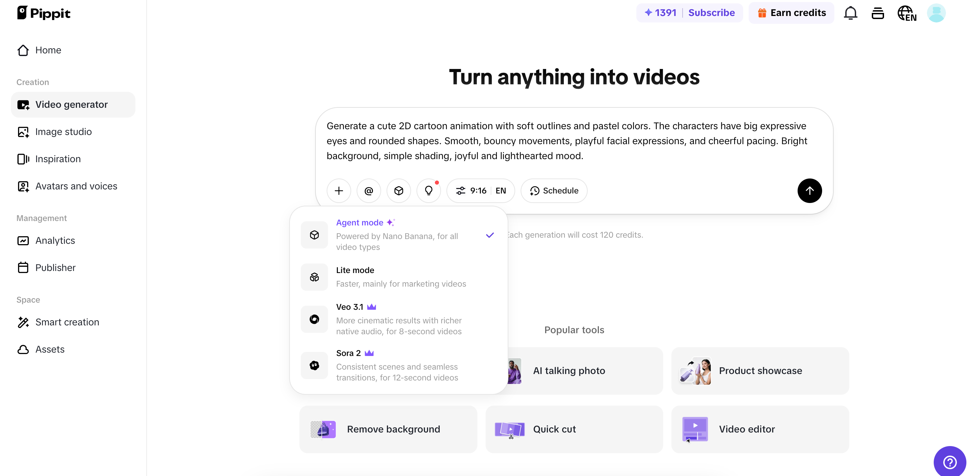Image resolution: width=980 pixels, height=476 pixels.
Task: Click the plus add-media icon
Action: click(x=339, y=190)
